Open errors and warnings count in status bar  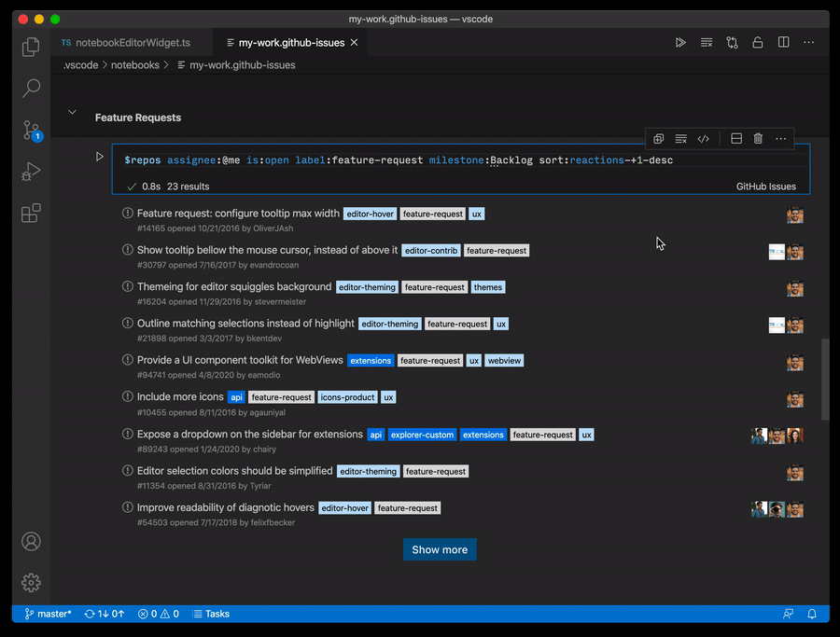point(159,614)
